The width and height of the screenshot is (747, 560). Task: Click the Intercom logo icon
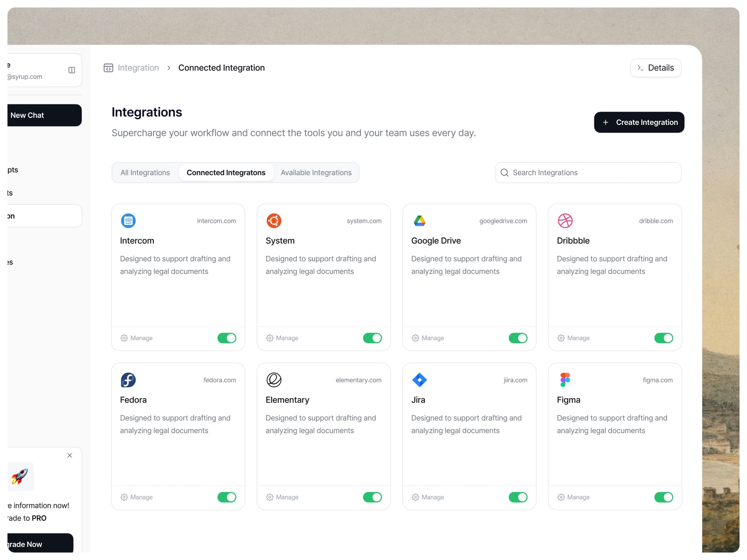pos(128,221)
